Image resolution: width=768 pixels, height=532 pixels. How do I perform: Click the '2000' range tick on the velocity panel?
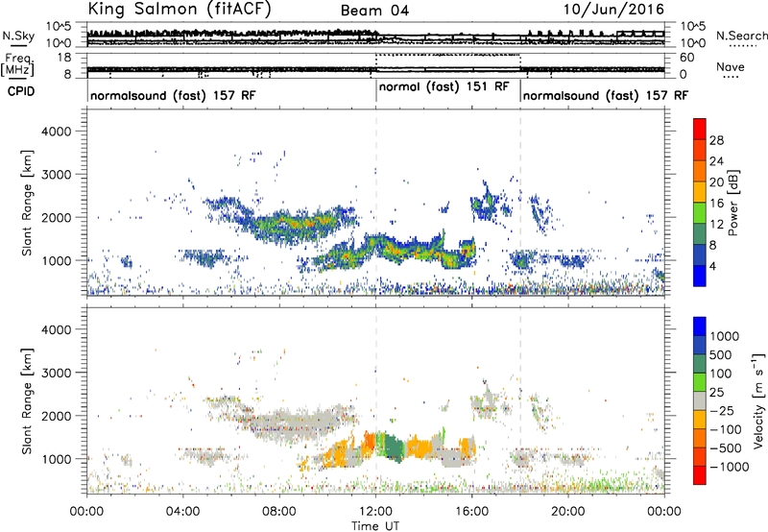click(x=56, y=416)
